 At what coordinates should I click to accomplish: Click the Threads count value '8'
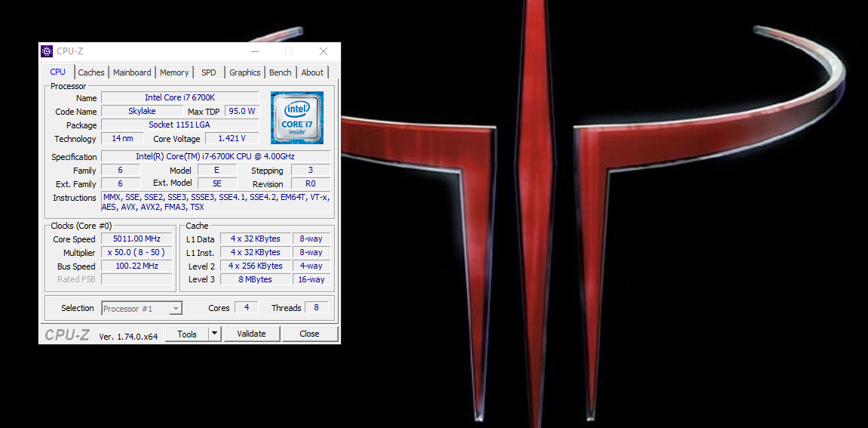point(316,307)
